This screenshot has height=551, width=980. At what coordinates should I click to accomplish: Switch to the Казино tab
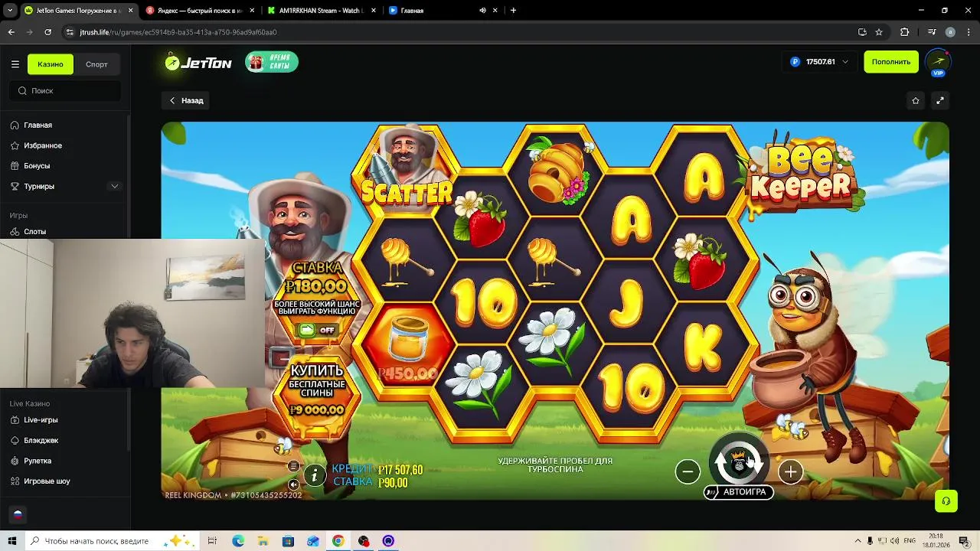click(x=51, y=64)
